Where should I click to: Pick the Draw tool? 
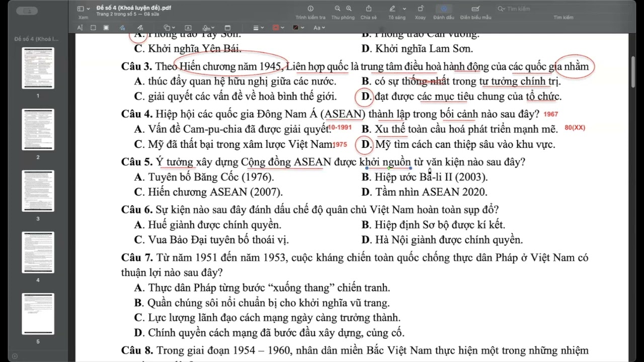click(x=140, y=28)
